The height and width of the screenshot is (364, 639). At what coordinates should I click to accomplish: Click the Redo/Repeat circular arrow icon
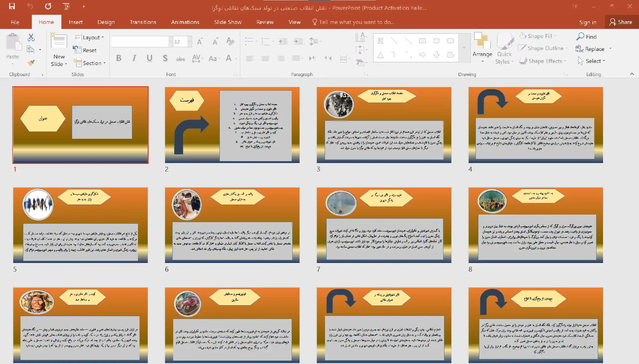click(48, 6)
